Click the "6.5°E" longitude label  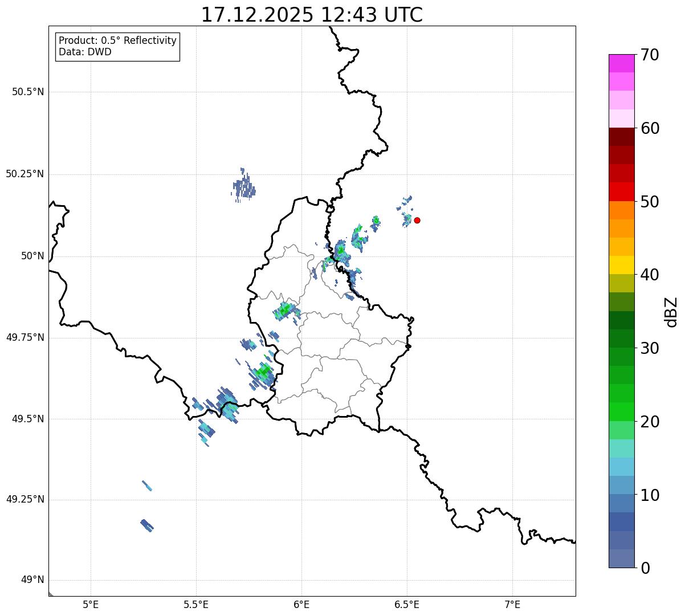(x=407, y=604)
